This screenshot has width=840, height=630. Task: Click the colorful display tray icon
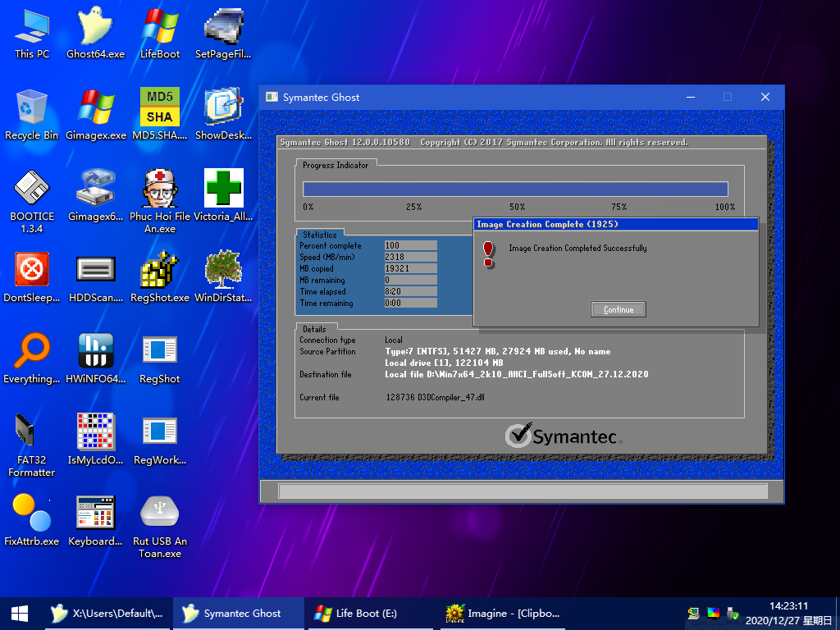[x=714, y=614]
